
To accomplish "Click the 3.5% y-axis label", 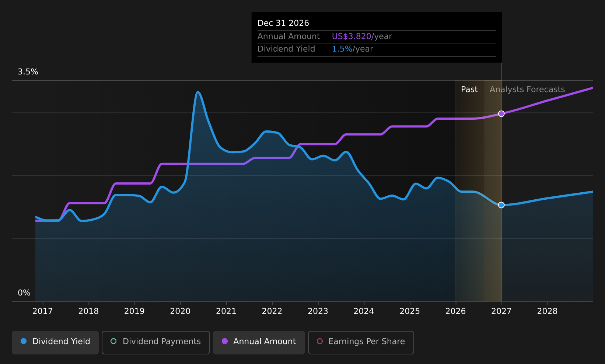I will click(28, 71).
